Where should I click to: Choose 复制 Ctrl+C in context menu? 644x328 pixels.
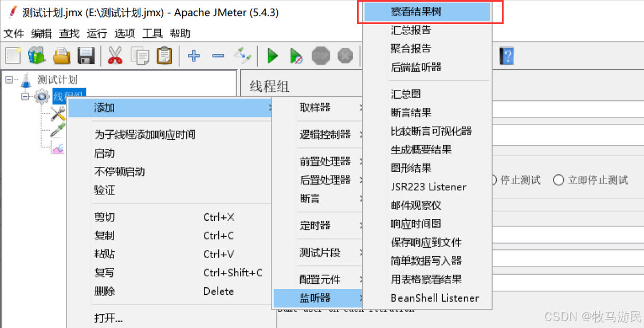tap(170, 236)
